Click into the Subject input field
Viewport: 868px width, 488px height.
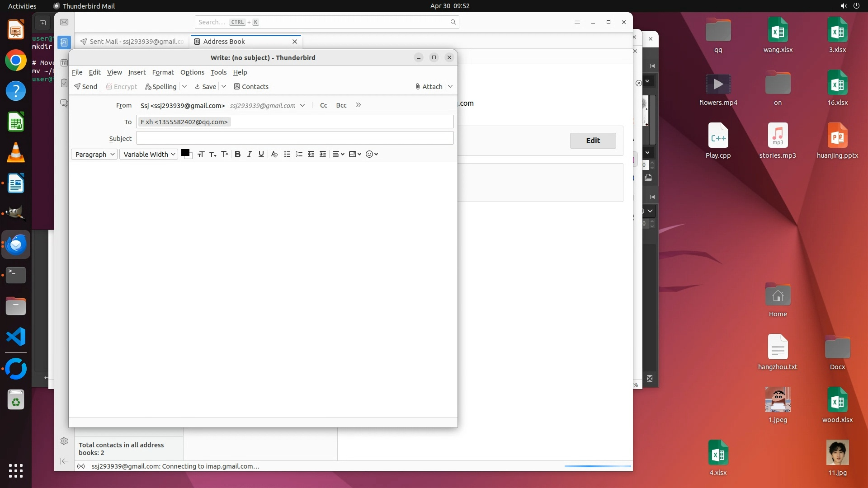tap(295, 138)
